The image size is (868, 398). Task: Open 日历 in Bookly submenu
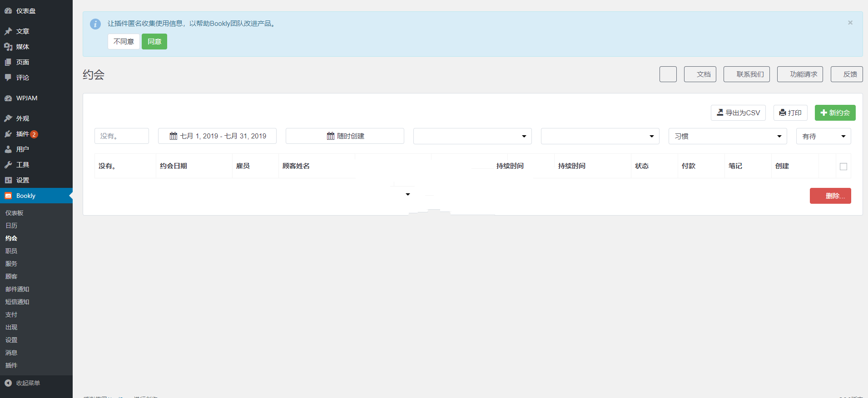pyautogui.click(x=11, y=226)
